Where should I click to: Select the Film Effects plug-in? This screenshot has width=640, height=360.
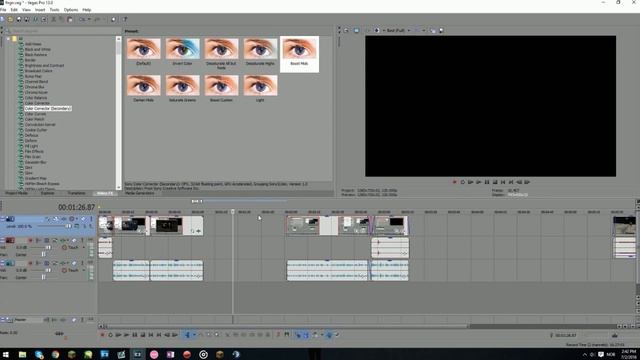(34, 151)
